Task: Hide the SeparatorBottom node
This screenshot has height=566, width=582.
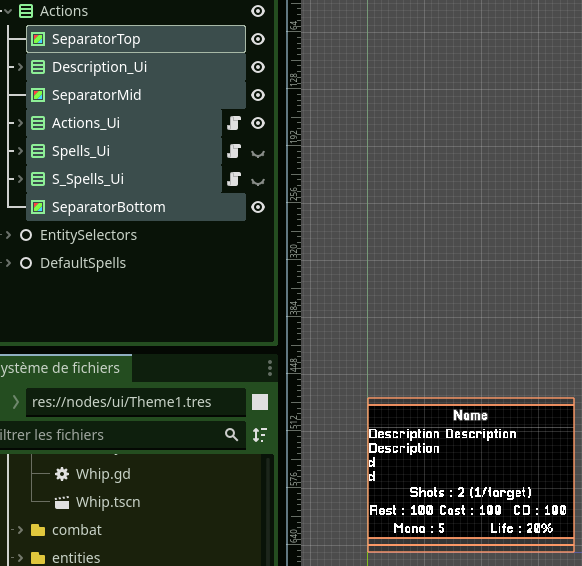Action: 258,207
